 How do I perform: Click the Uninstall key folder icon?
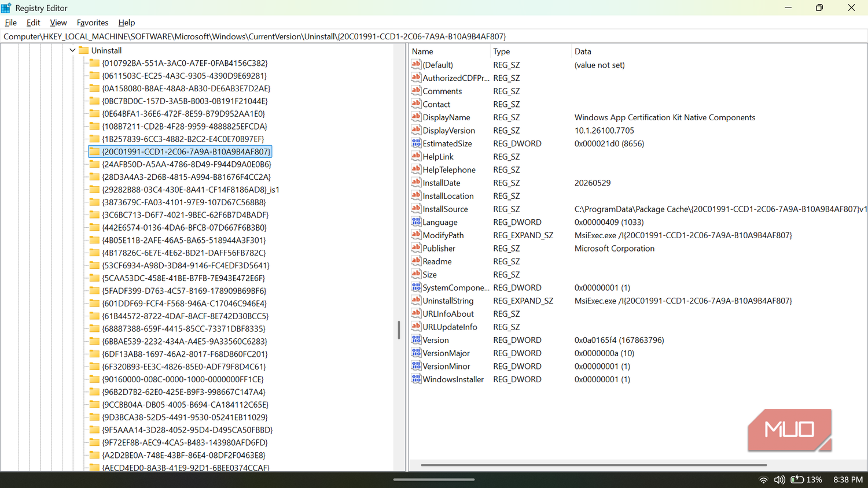(84, 50)
